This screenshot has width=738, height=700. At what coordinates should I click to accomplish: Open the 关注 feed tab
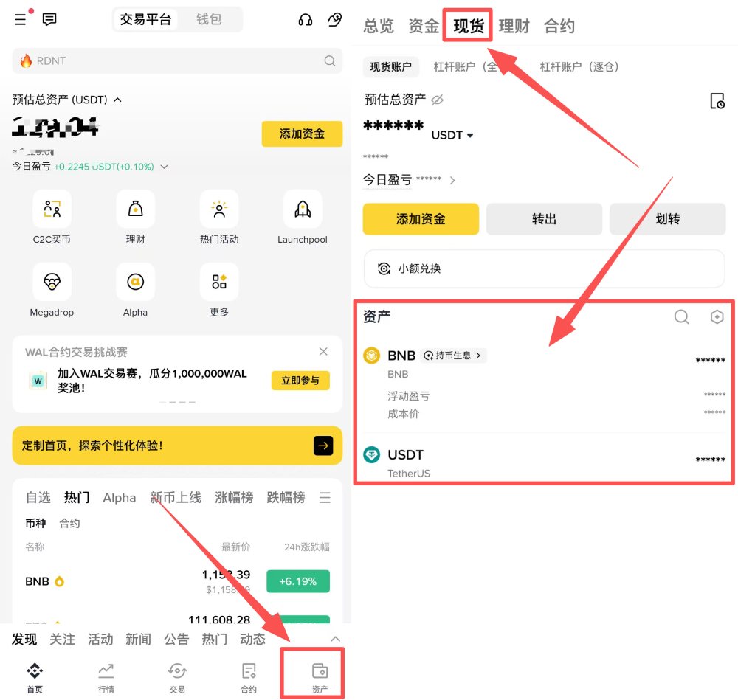[x=62, y=639]
